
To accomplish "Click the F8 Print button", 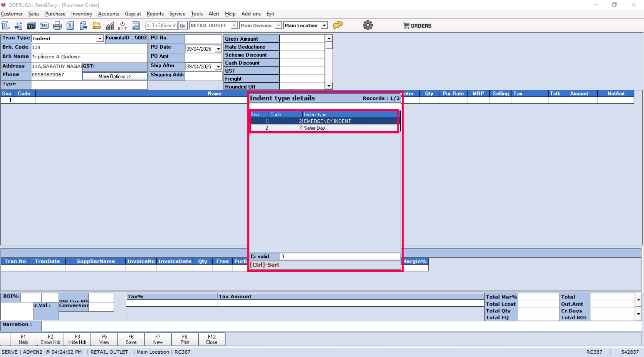I will click(185, 339).
